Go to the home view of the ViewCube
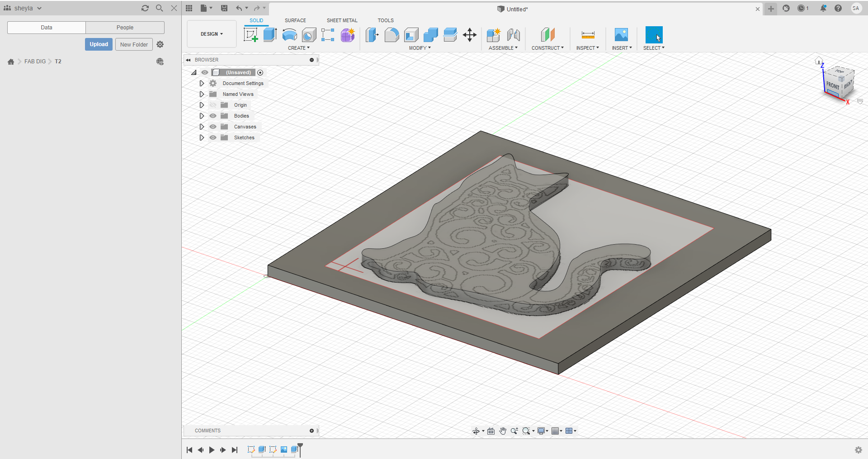This screenshot has width=868, height=459. pos(819,61)
